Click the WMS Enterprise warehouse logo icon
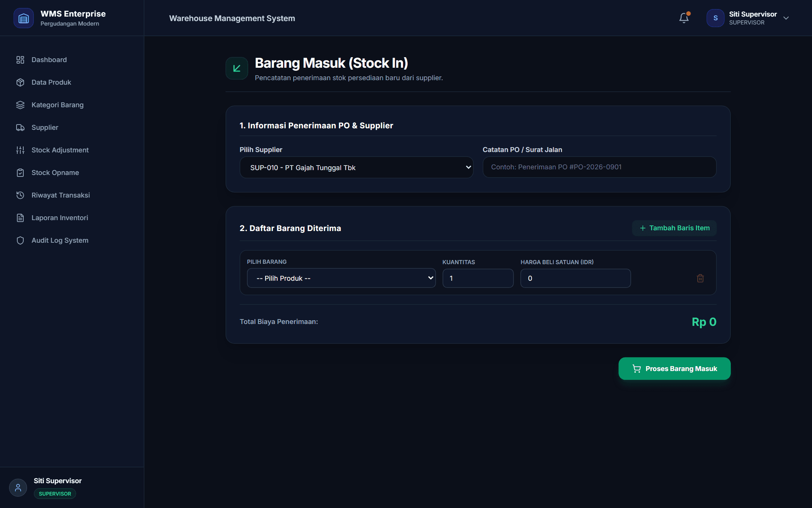812x508 pixels. 23,18
